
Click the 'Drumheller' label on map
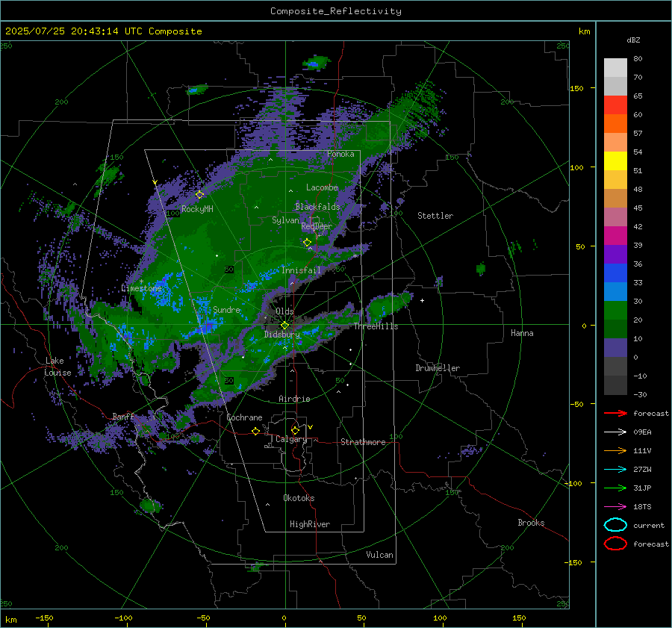click(438, 368)
